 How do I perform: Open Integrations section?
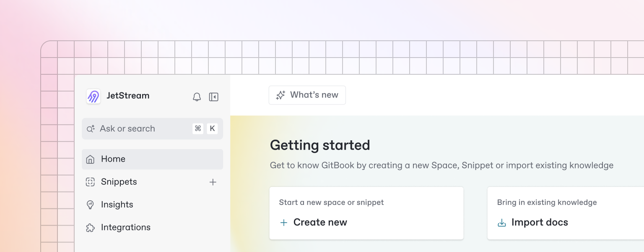[126, 227]
